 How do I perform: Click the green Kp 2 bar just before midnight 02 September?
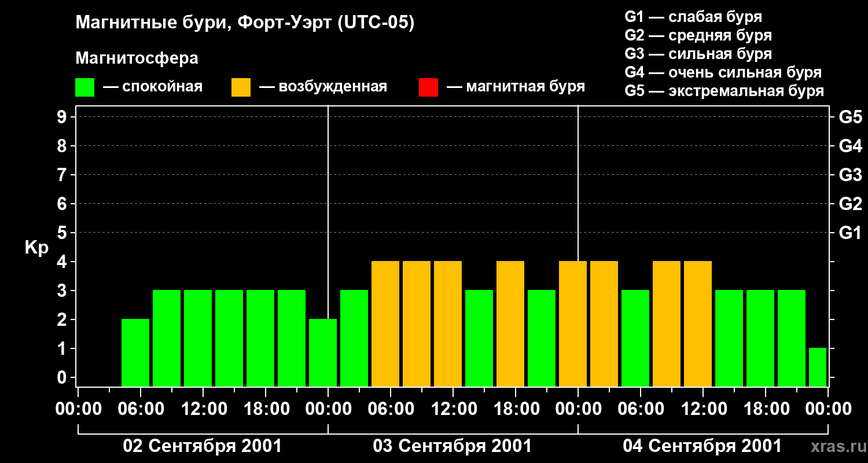(x=323, y=352)
